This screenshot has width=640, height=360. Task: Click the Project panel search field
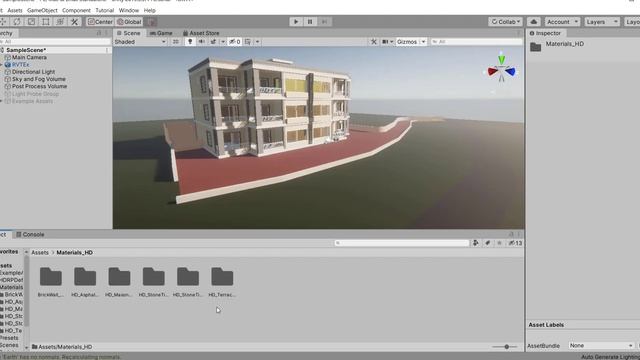[x=402, y=243]
